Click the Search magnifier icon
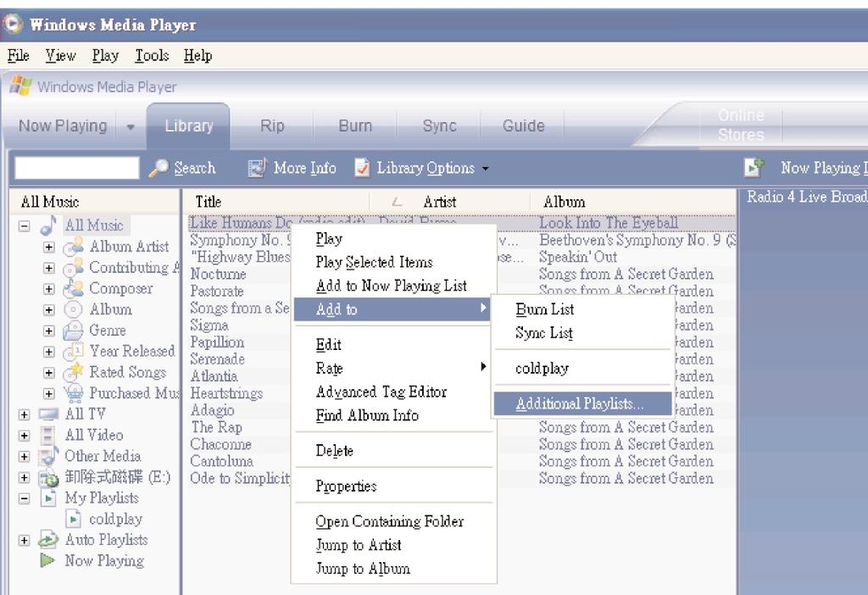Screen dimensions: 868x595 coord(159,168)
